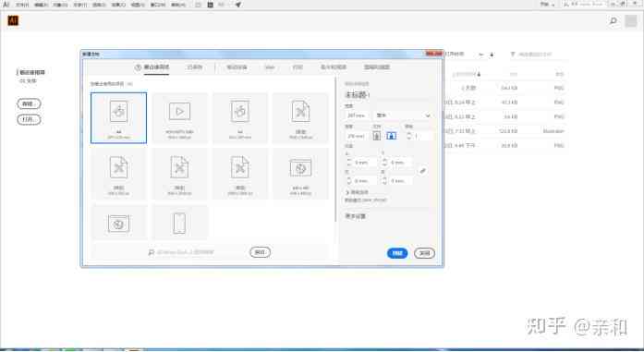This screenshot has width=644, height=352.
Task: Set orientation to portrait
Action: coord(377,136)
